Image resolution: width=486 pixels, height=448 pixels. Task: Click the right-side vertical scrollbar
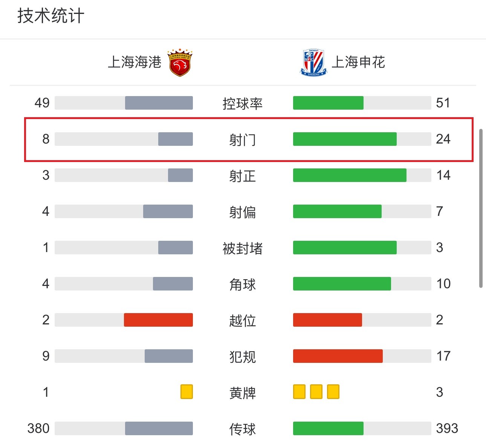coord(481,208)
